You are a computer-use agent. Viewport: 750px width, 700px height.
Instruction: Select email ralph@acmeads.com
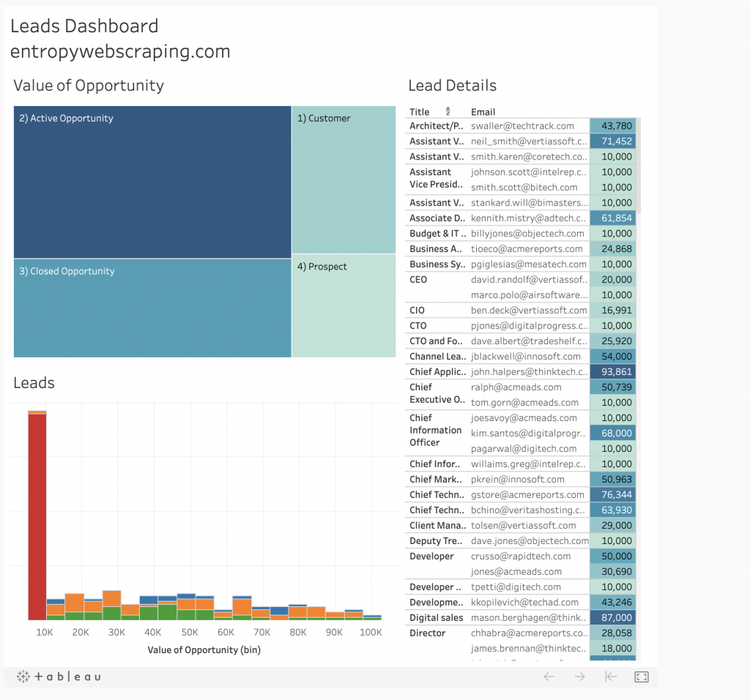516,387
